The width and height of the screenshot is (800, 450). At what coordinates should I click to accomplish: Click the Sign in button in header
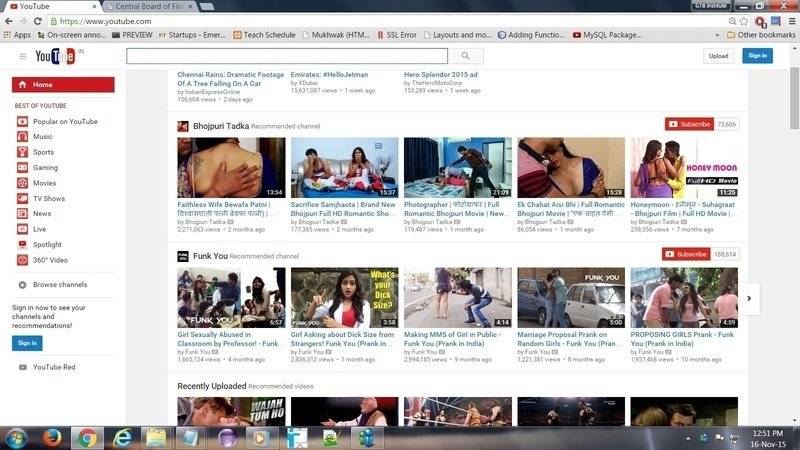click(x=757, y=56)
